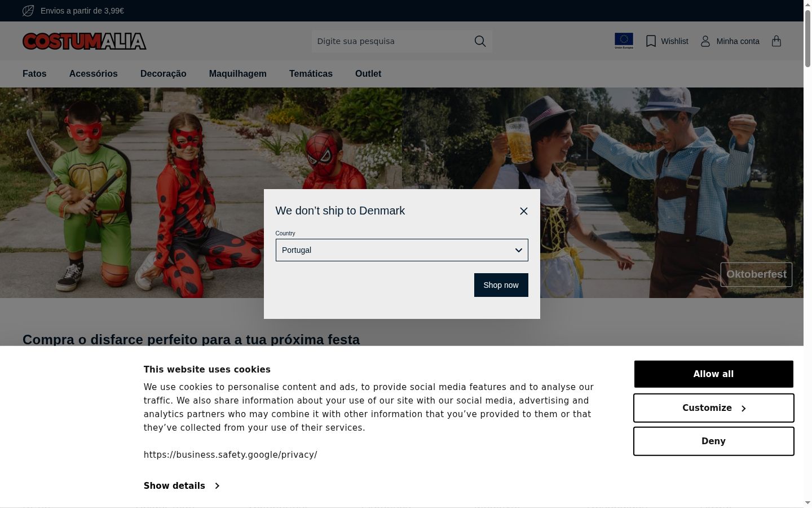
Task: Click the search magnifier icon
Action: pyautogui.click(x=480, y=41)
